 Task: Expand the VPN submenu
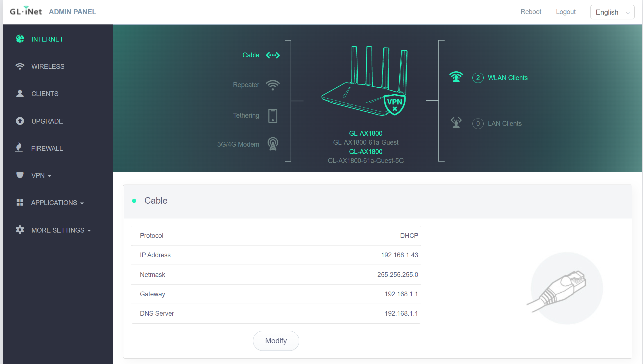41,175
